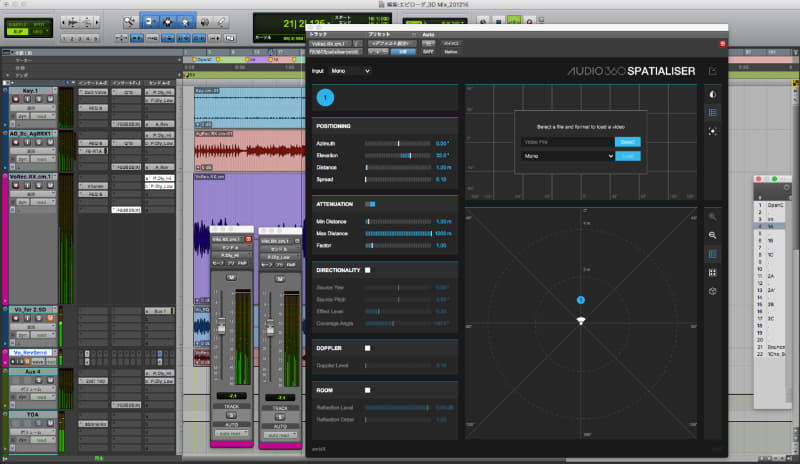Select the Aux 4 track name
This screenshot has height=464, width=800.
click(33, 372)
